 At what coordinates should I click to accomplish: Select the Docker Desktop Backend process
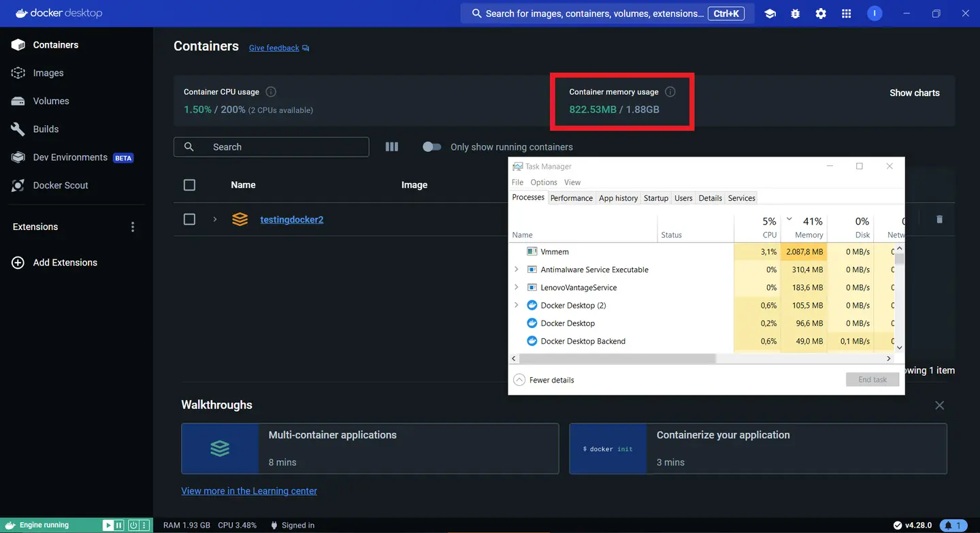coord(701,341)
